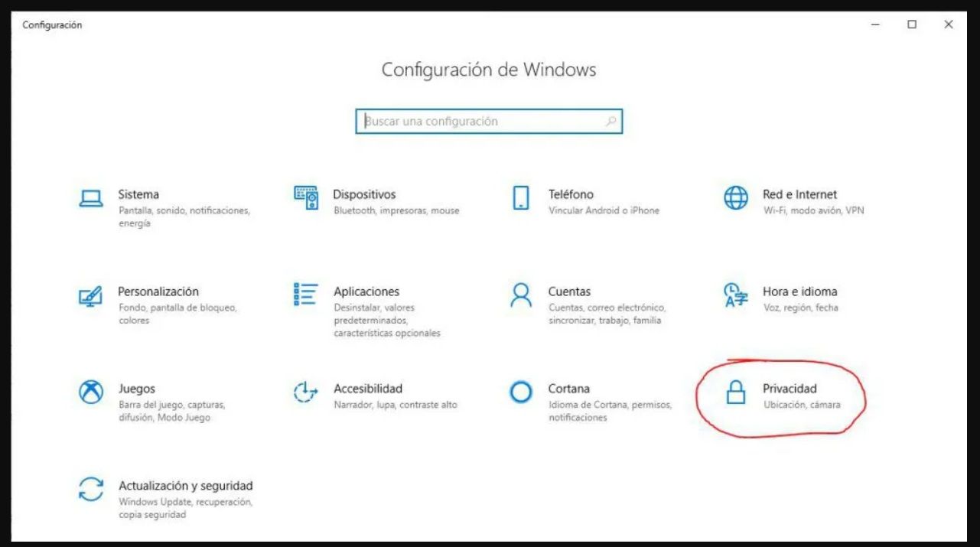Click the search magnifier icon
980x547 pixels.
coord(610,122)
